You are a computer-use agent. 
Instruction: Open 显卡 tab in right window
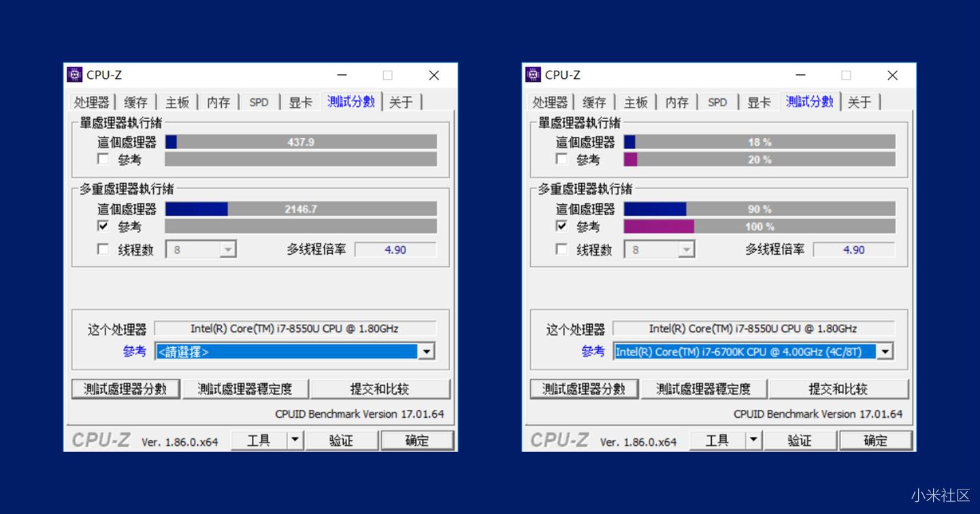pos(759,102)
